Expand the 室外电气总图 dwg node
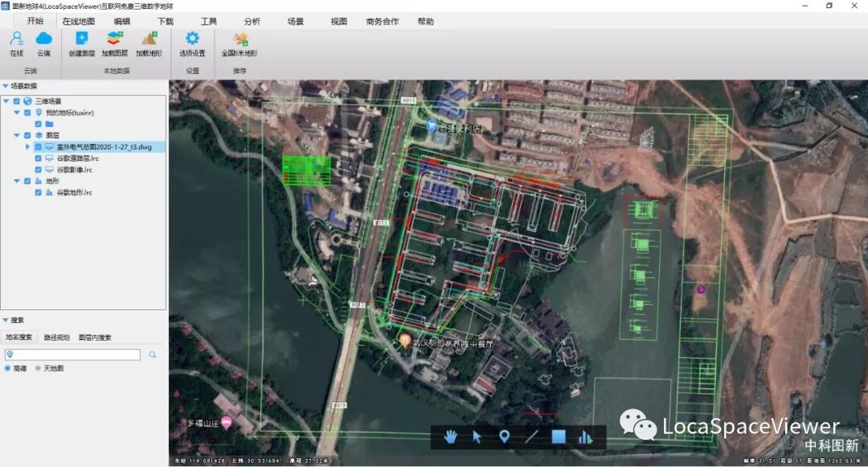The image size is (868, 467). pyautogui.click(x=27, y=146)
